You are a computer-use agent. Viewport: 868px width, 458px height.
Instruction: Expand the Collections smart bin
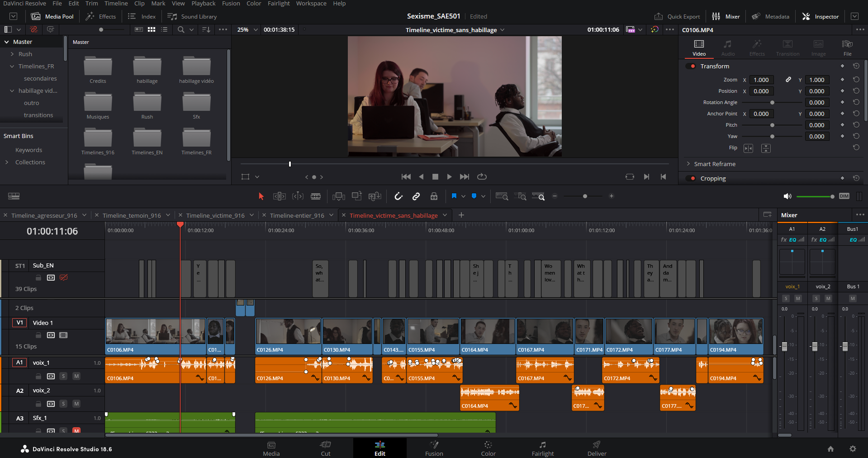6,162
